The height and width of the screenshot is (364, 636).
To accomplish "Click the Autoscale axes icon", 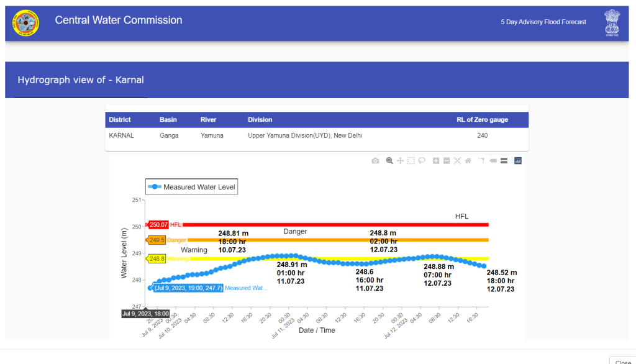I will coord(457,161).
